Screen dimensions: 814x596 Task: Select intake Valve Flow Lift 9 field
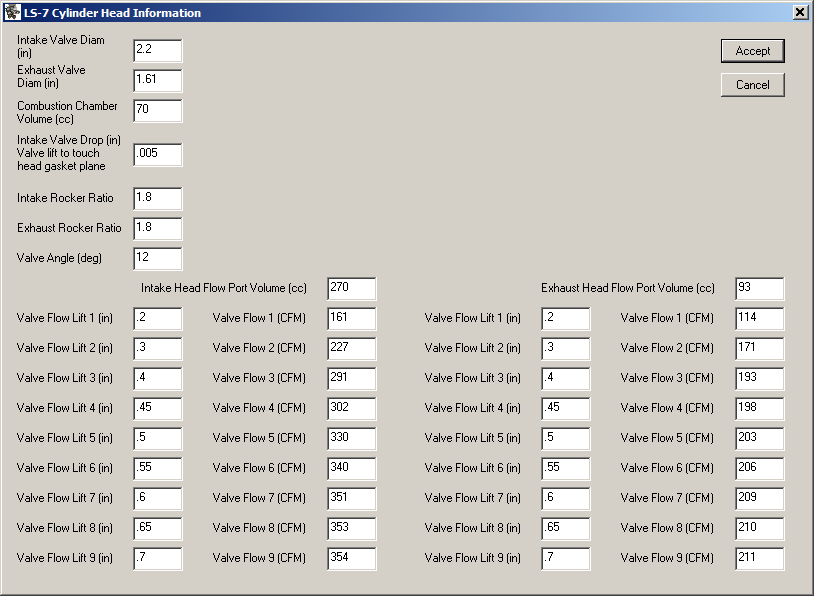(x=158, y=559)
